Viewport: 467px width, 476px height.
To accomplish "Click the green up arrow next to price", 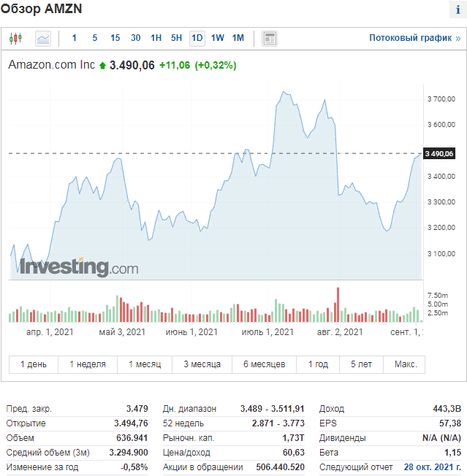I will (102, 66).
